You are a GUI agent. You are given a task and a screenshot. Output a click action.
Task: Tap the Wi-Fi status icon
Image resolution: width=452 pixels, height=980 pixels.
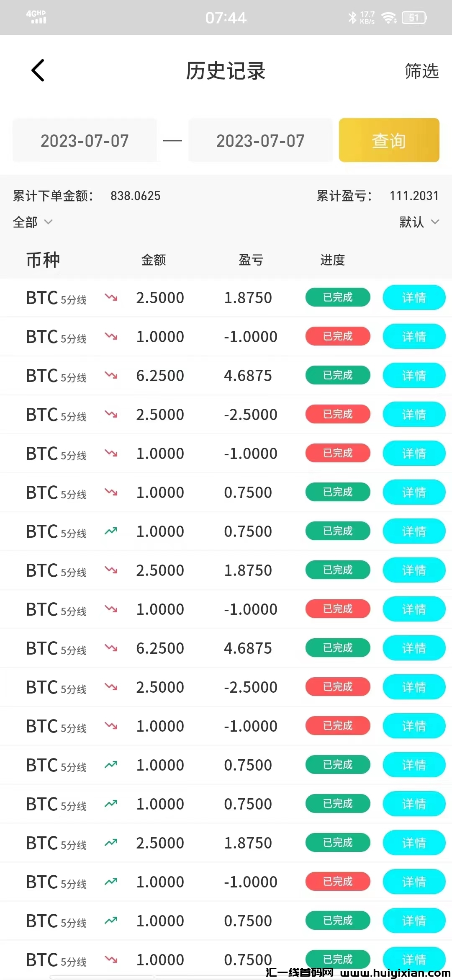pyautogui.click(x=389, y=18)
